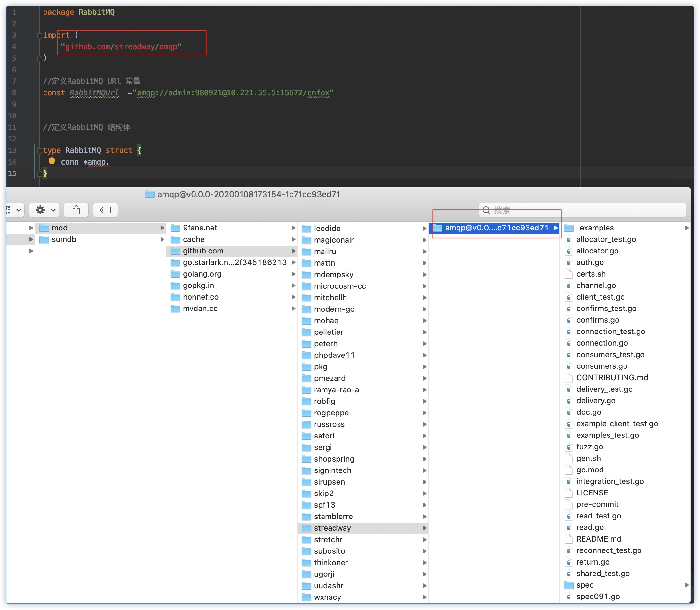
Task: Click the github.com/streadway/amqp import string
Action: point(121,47)
